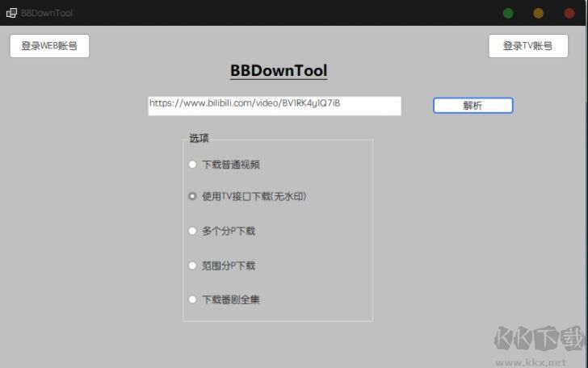
Task: Hit the 解析 button to parse URL
Action: 472,106
